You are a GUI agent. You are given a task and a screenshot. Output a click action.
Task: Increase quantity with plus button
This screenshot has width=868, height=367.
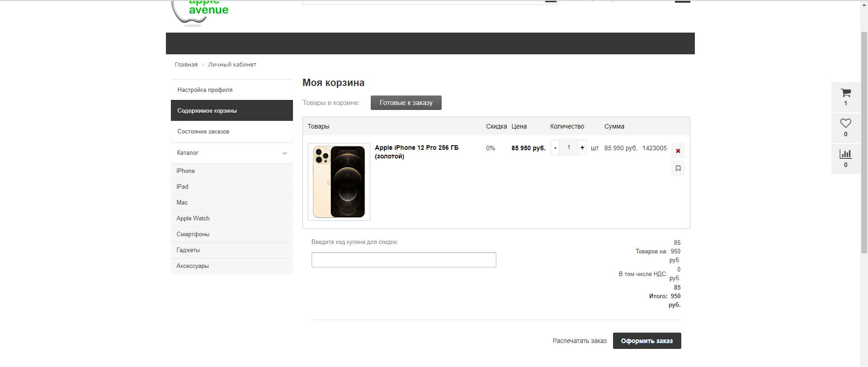[582, 148]
